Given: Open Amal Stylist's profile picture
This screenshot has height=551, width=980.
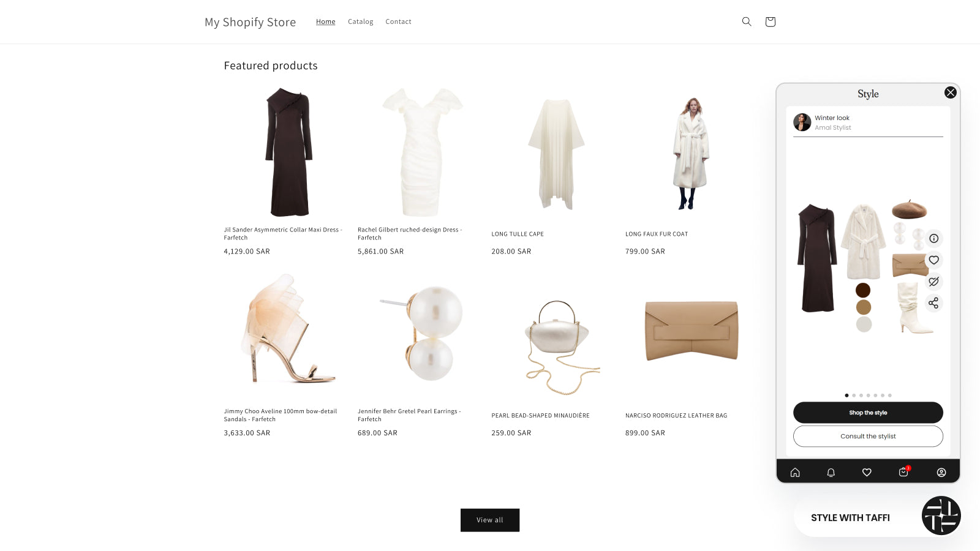Looking at the screenshot, I should (x=802, y=122).
